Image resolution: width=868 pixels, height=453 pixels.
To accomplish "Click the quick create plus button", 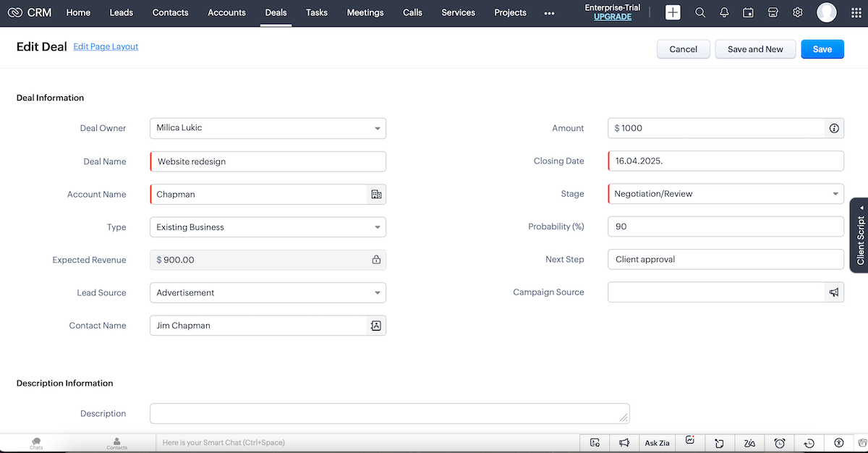I will click(673, 12).
